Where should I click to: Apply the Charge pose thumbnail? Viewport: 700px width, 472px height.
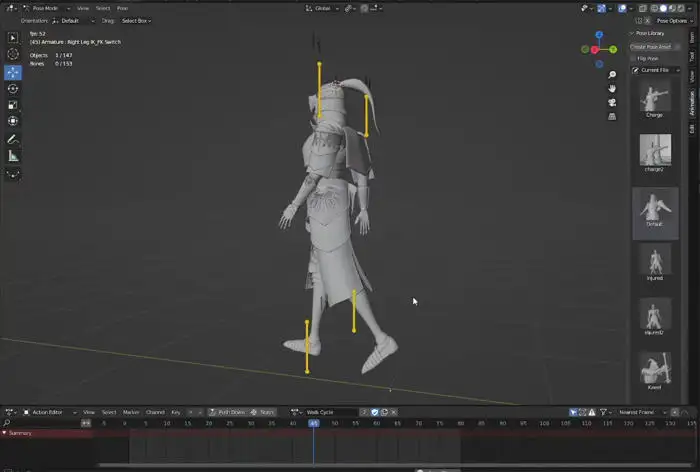coord(654,99)
